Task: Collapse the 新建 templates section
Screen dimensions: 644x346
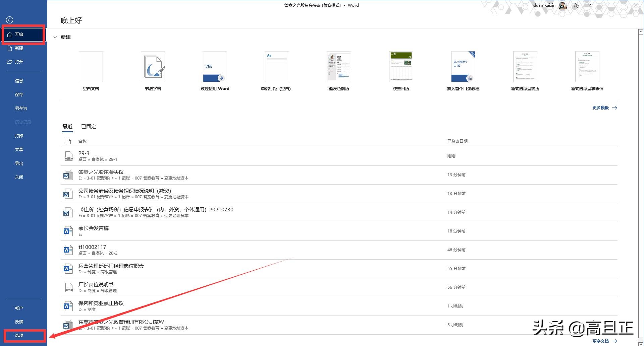Action: (55, 37)
